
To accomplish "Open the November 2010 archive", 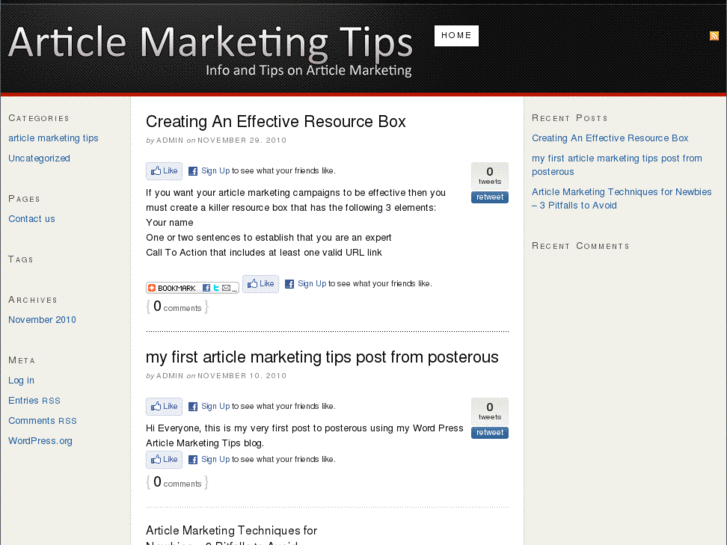I will click(x=42, y=320).
